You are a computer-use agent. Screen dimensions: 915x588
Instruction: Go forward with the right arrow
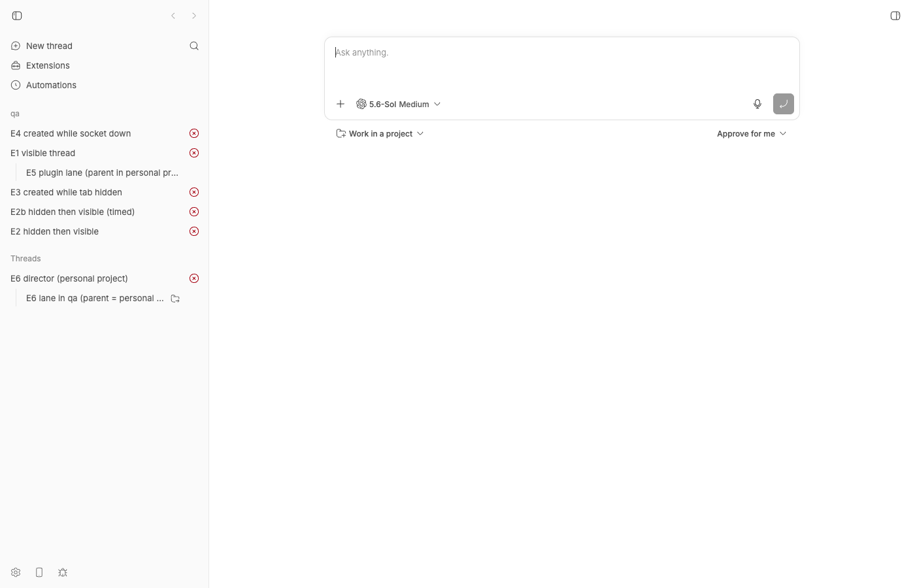click(194, 16)
